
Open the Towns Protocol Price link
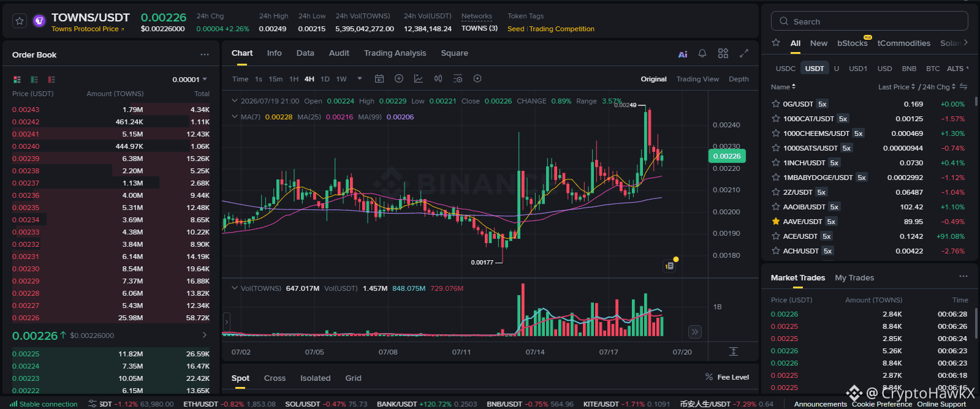(x=88, y=29)
